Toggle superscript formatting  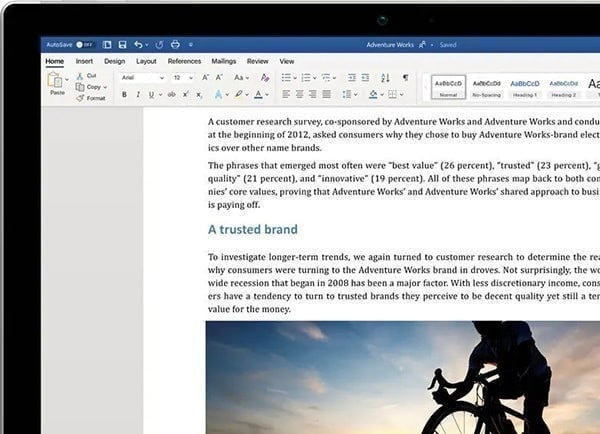pyautogui.click(x=186, y=94)
